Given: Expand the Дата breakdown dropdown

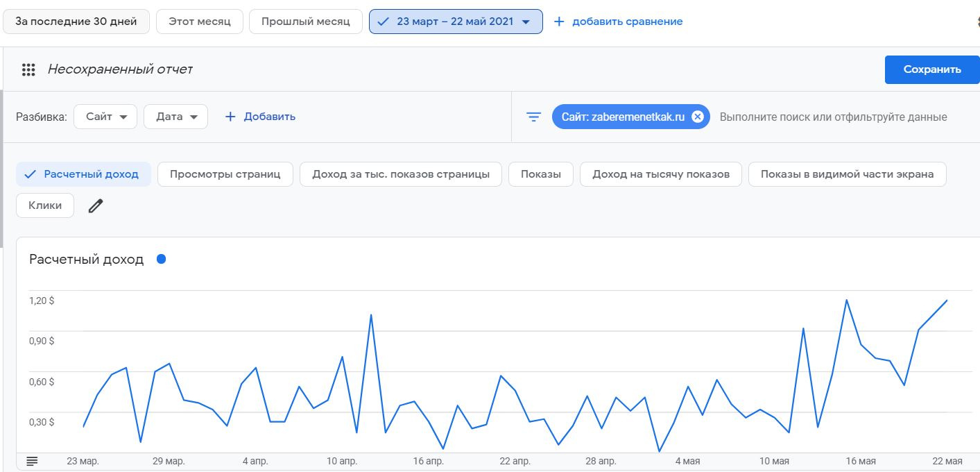Looking at the screenshot, I should point(175,117).
